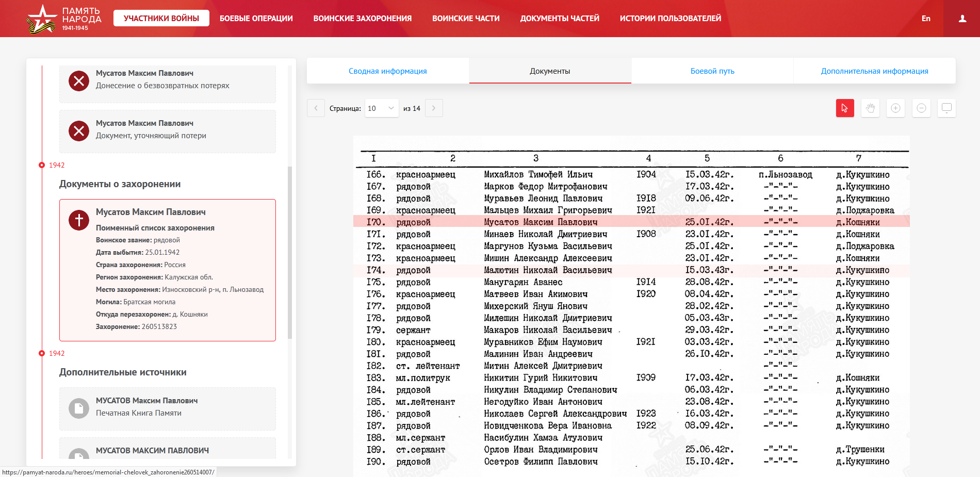The height and width of the screenshot is (477, 980).
Task: Switch site language to En
Action: pos(926,19)
